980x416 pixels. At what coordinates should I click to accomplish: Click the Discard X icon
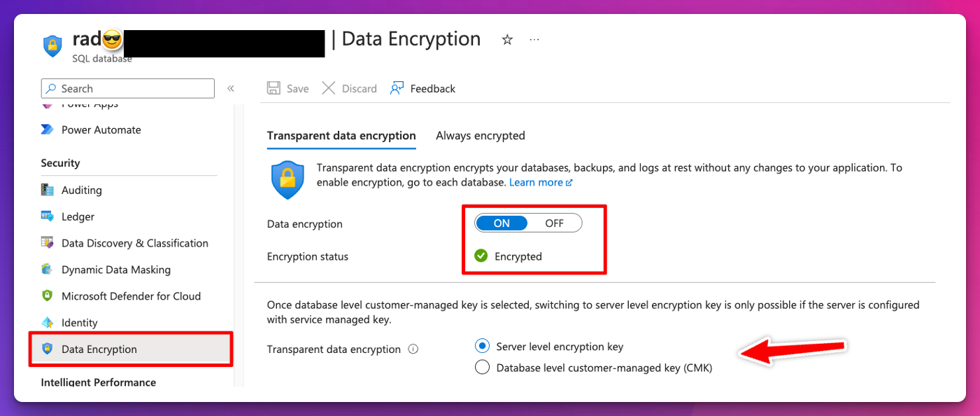click(x=328, y=88)
